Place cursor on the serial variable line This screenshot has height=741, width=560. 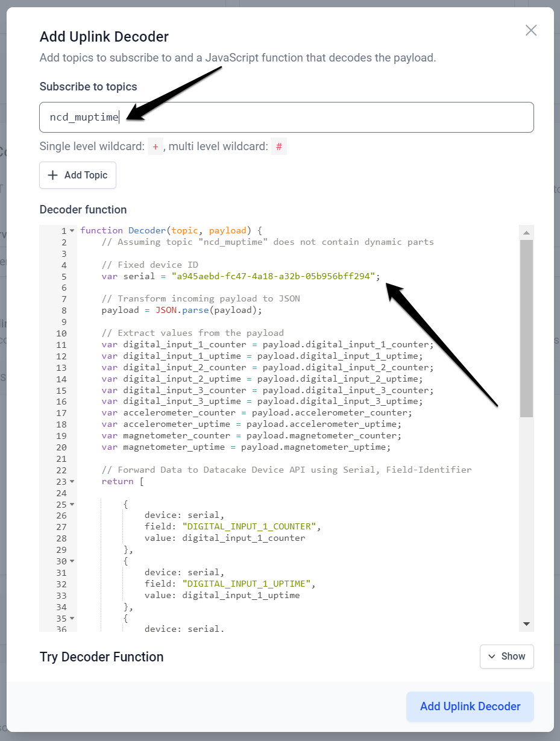[x=241, y=276]
